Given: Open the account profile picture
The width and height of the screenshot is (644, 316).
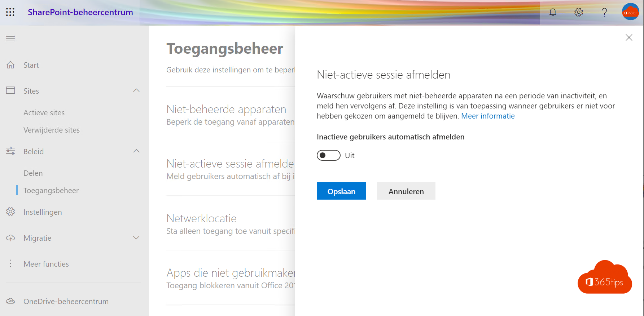Looking at the screenshot, I should coord(631,12).
